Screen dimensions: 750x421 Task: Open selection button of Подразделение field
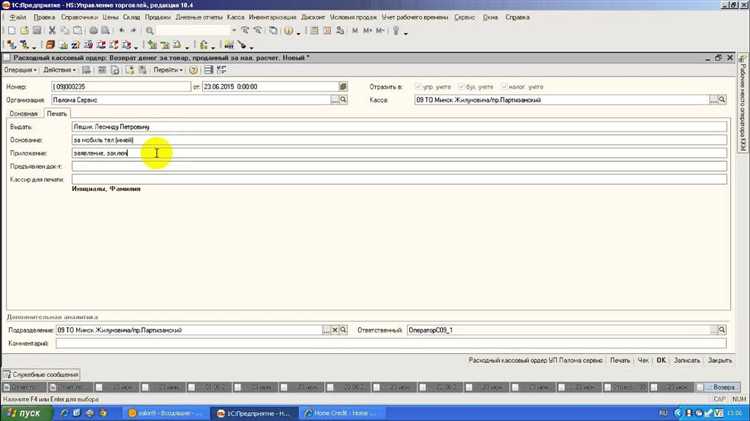326,330
